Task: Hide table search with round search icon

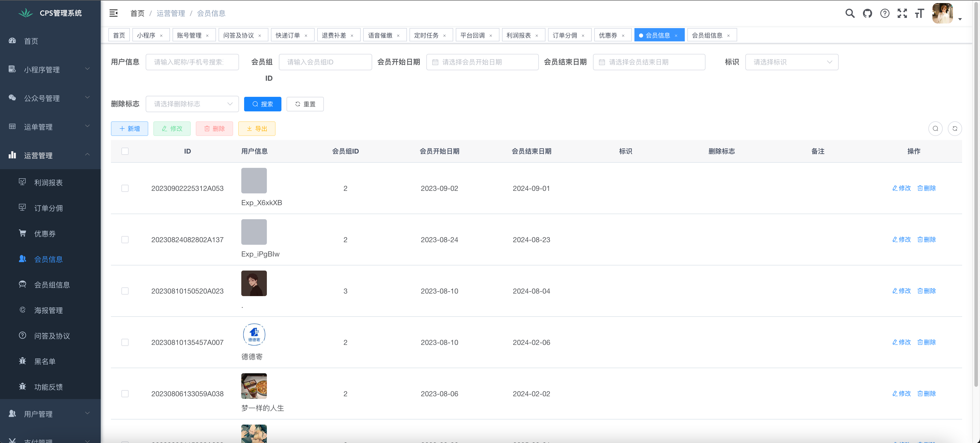Action: pos(936,129)
